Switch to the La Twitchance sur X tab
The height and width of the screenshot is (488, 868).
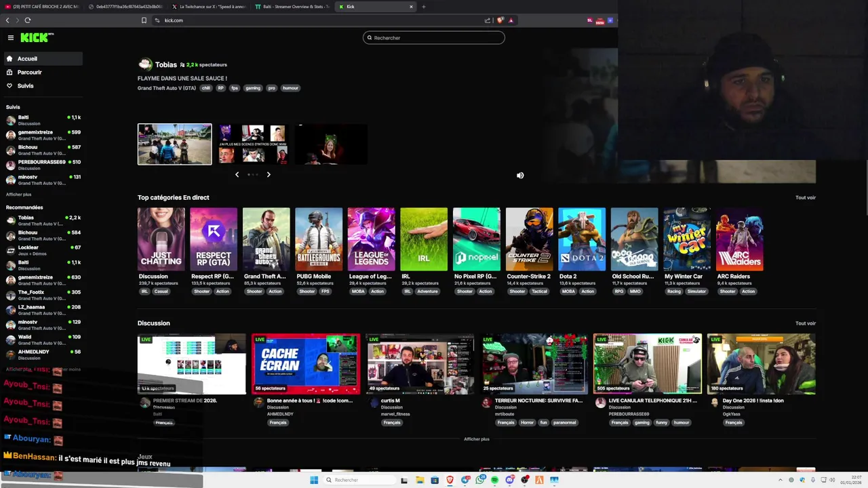coord(210,7)
